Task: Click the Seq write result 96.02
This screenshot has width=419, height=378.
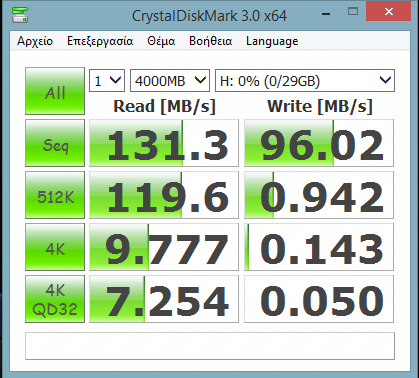Action: click(319, 143)
